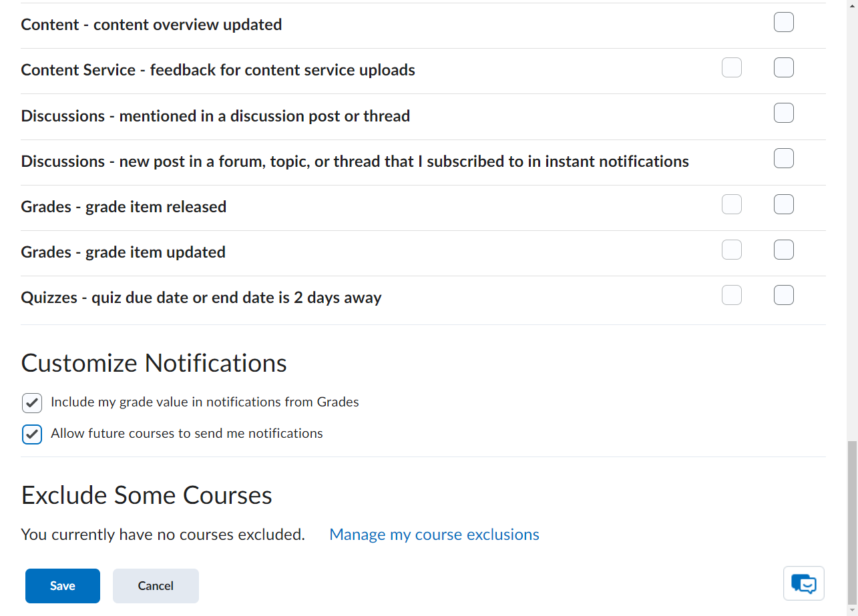Save the notification settings
The width and height of the screenshot is (858, 616).
pos(63,586)
